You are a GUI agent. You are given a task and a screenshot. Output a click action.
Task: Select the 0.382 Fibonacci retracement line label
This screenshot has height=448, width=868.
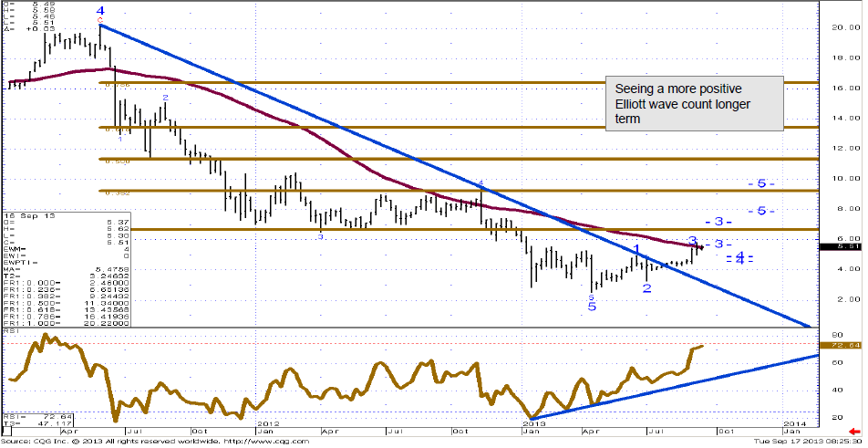[118, 193]
